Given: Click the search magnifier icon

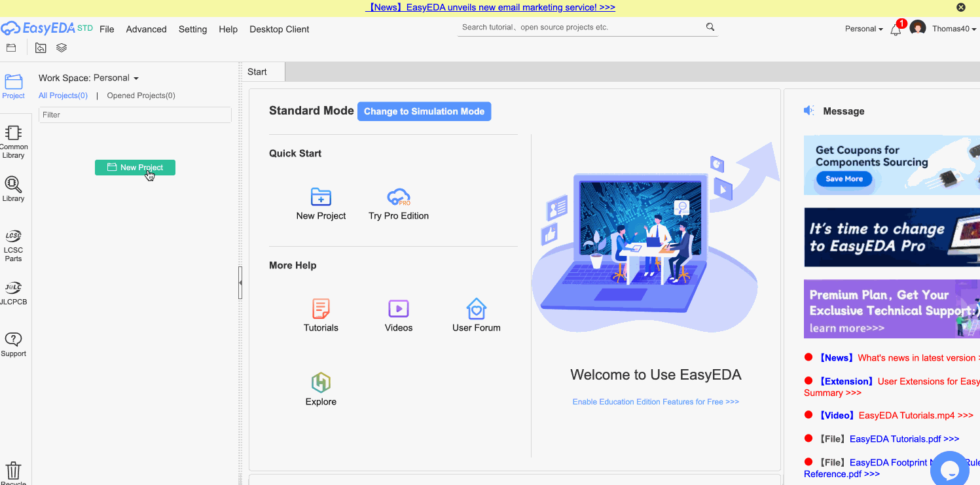Looking at the screenshot, I should click(x=710, y=27).
